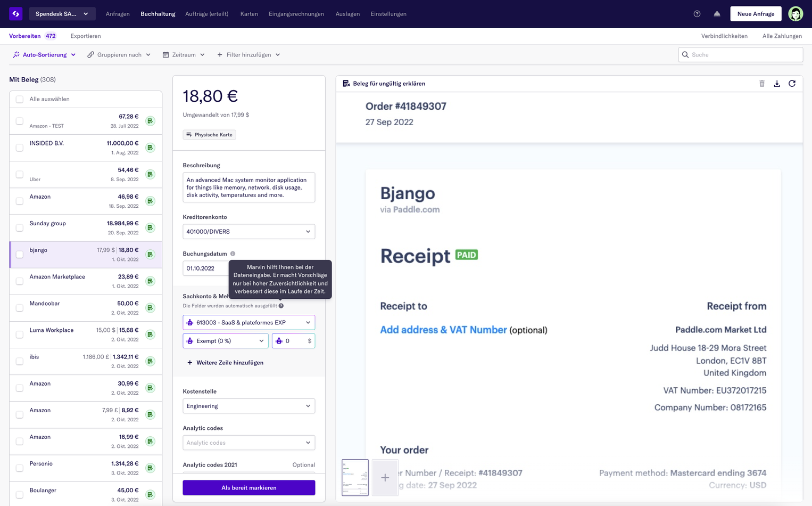812x506 pixels.
Task: Click the receipt status icon for Mandoobar
Action: [151, 308]
